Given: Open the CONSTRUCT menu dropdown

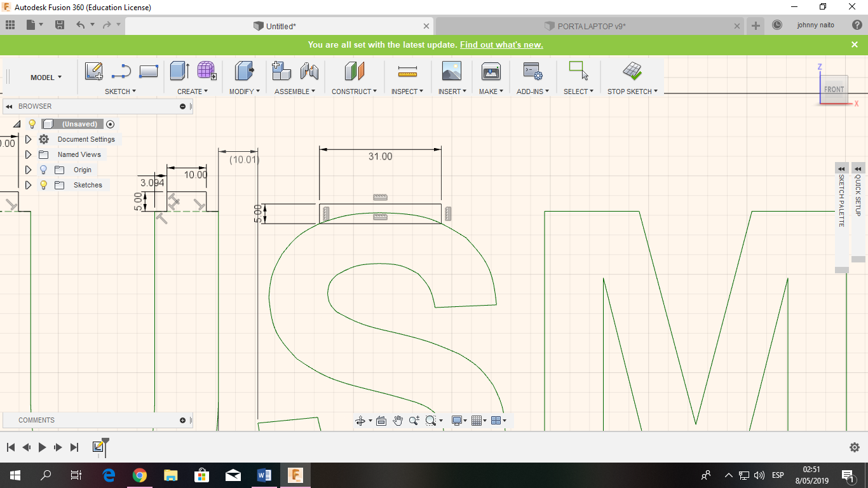Looking at the screenshot, I should pos(354,91).
